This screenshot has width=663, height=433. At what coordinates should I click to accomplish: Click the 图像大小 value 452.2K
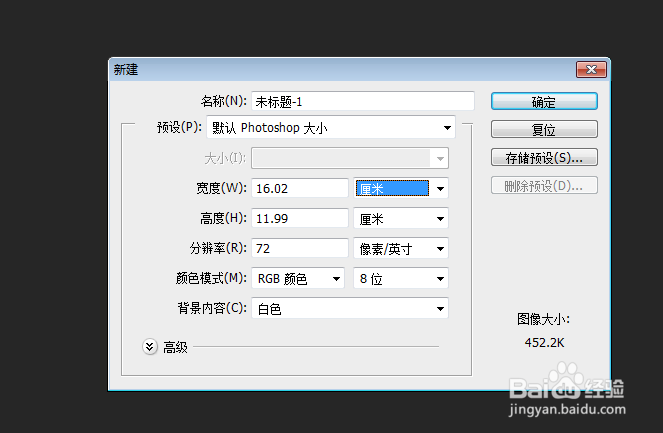tap(544, 343)
